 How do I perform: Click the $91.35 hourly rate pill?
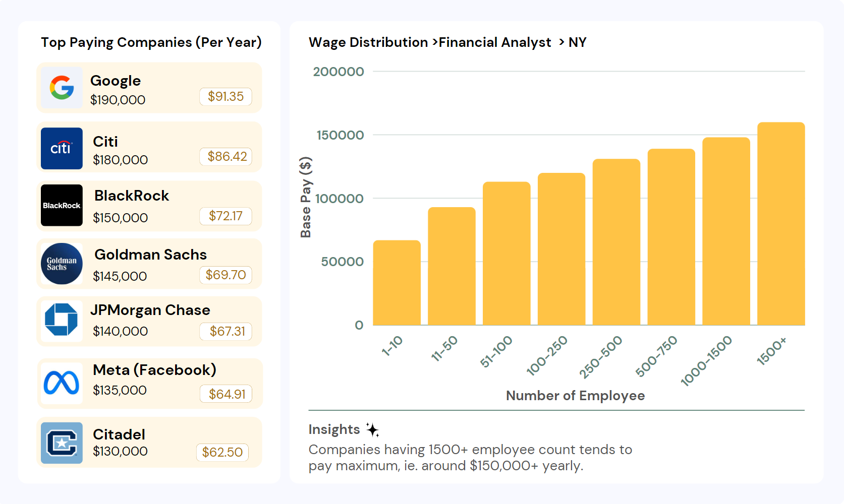[x=226, y=97]
